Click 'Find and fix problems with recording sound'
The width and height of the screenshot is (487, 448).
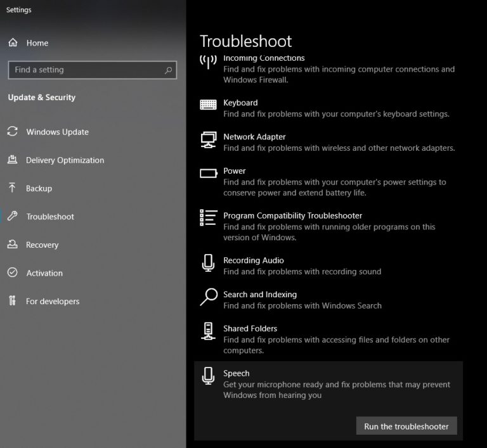(302, 272)
